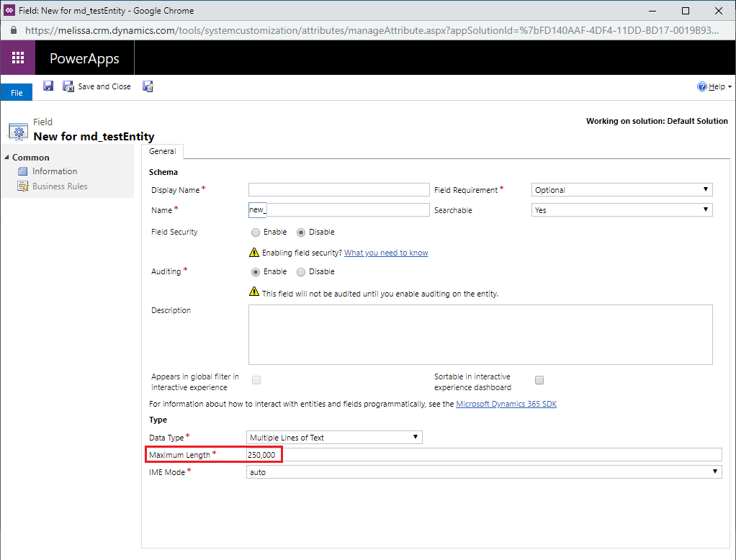Open Help via the question mark icon
Viewport: 736px width, 560px height.
point(701,86)
